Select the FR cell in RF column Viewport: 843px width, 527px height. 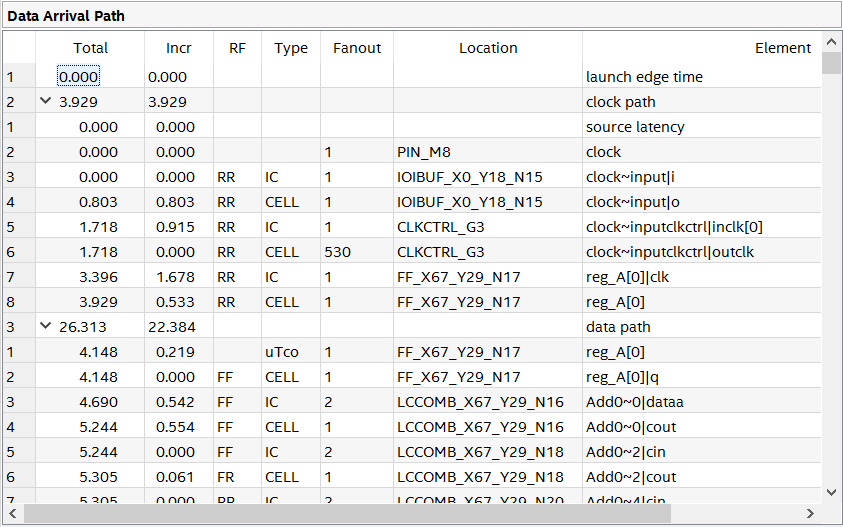[x=237, y=477]
